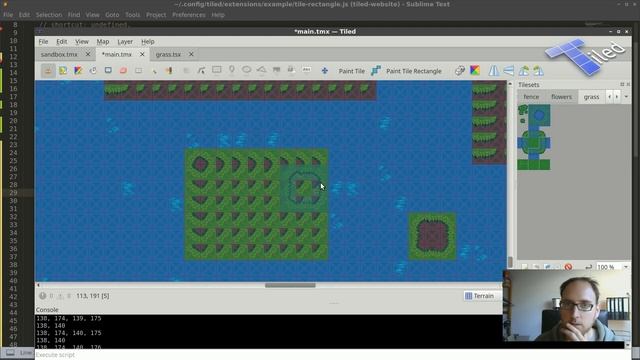Select the Select Same Tile tool
The image size is (640, 360).
click(169, 71)
